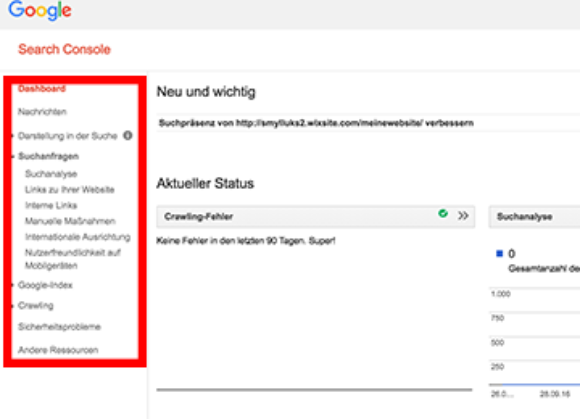The width and height of the screenshot is (580, 419).
Task: Click the blue legend square beside 0
Action: pos(499,254)
